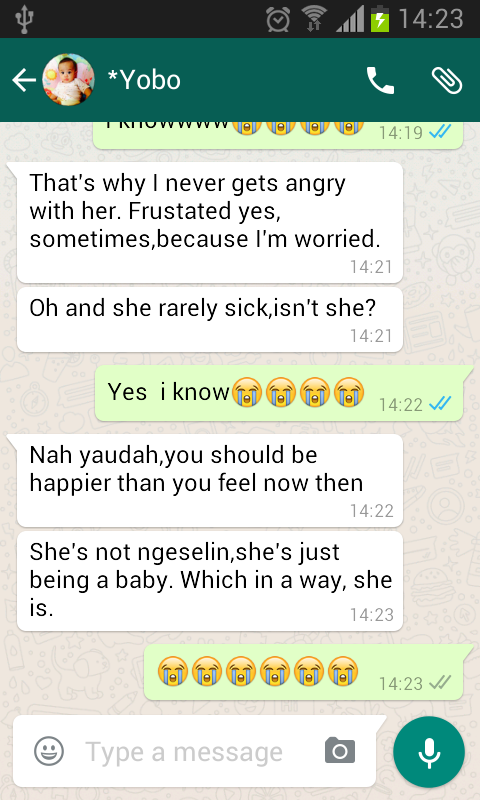480x800 pixels.
Task: Tap the alarm clock status bar icon
Action: click(278, 19)
